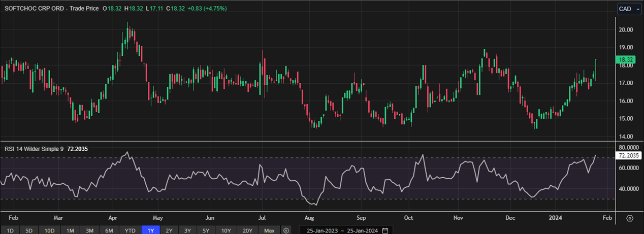Click the RSI 14 Wilder Simple indicator label
This screenshot has width=644, height=234.
coord(33,150)
